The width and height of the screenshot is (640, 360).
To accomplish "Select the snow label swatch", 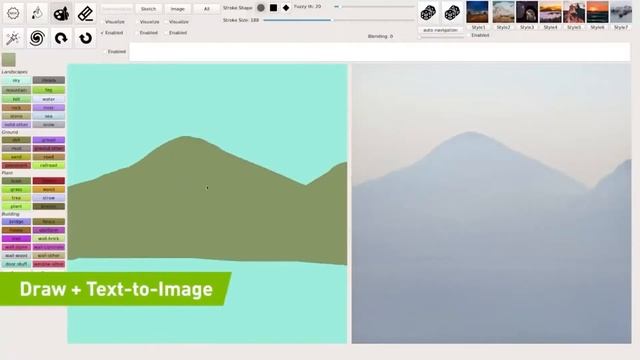I will pos(49,124).
